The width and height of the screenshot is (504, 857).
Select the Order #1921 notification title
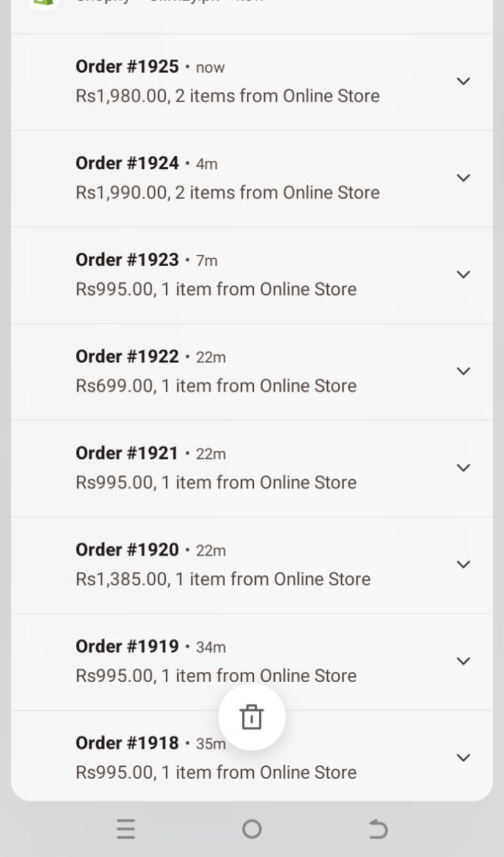(127, 452)
